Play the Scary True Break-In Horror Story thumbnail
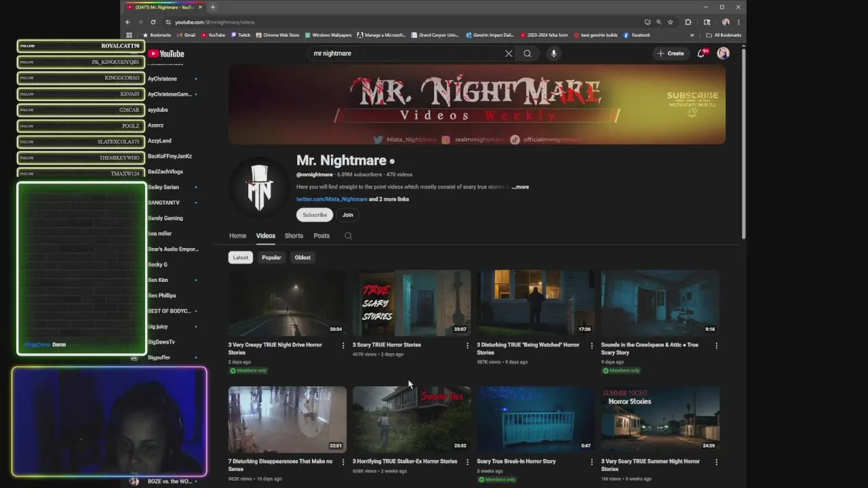The width and height of the screenshot is (868, 488). click(x=536, y=420)
